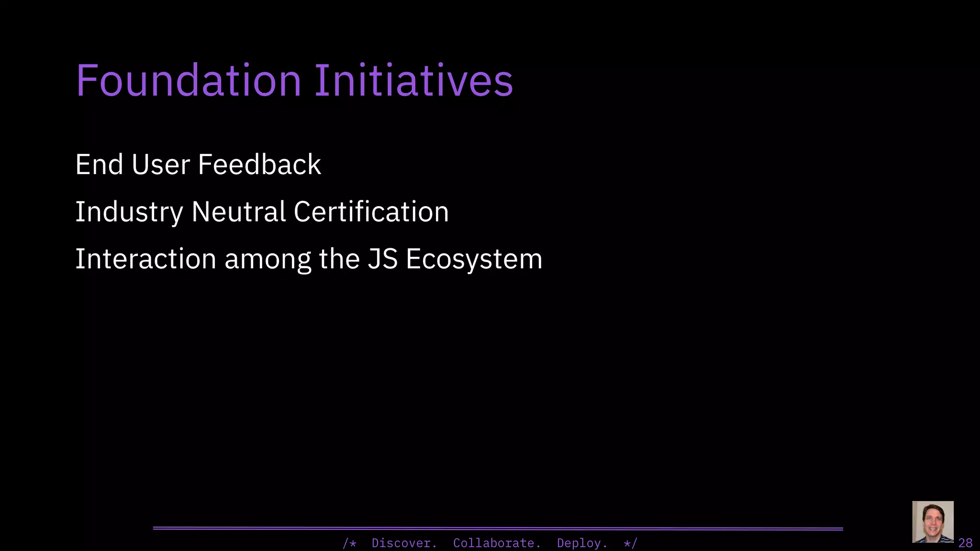
Task: Click the purple horizontal divider line
Action: (x=498, y=529)
